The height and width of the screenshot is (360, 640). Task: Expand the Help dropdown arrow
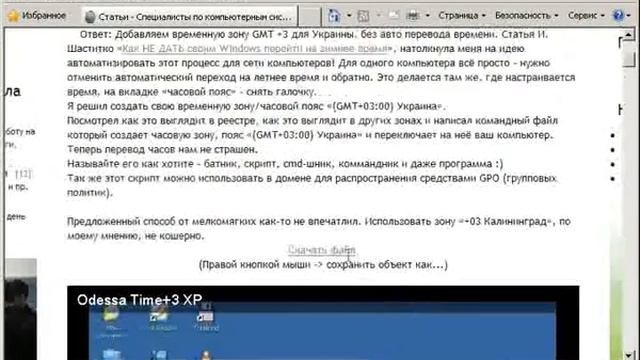[x=630, y=16]
